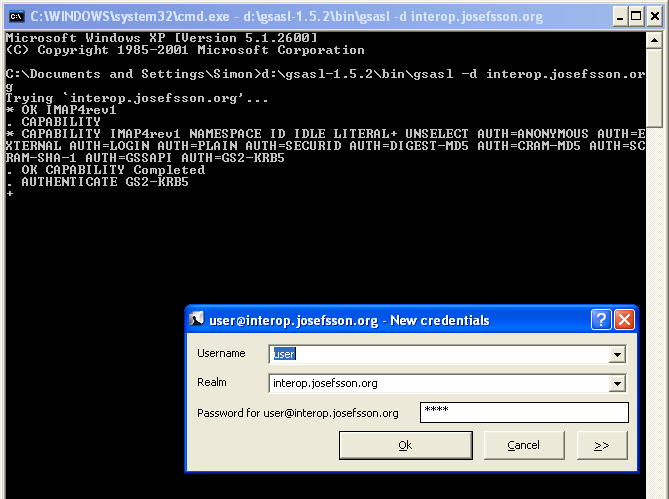Screen dimensions: 669x499
Task: Expand dialog with the >> button
Action: pyautogui.click(x=602, y=445)
